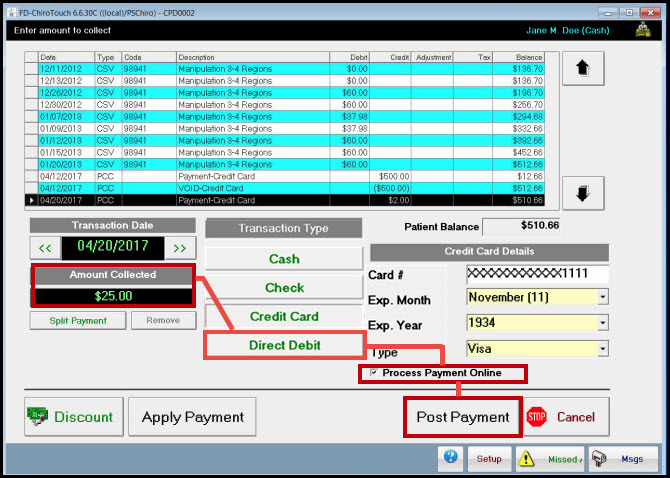
Task: Select the 01/07/2013 ledger row
Action: [285, 117]
